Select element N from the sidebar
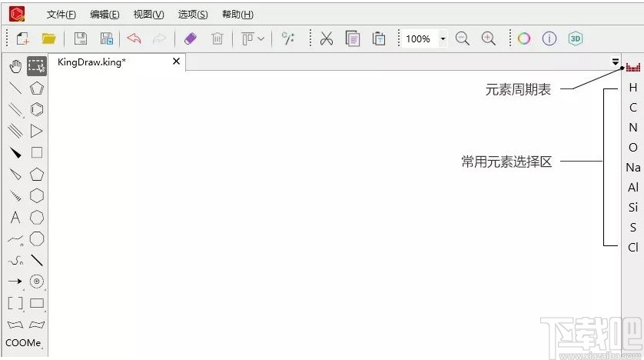Image resolution: width=644 pixels, height=360 pixels. pos(633,128)
